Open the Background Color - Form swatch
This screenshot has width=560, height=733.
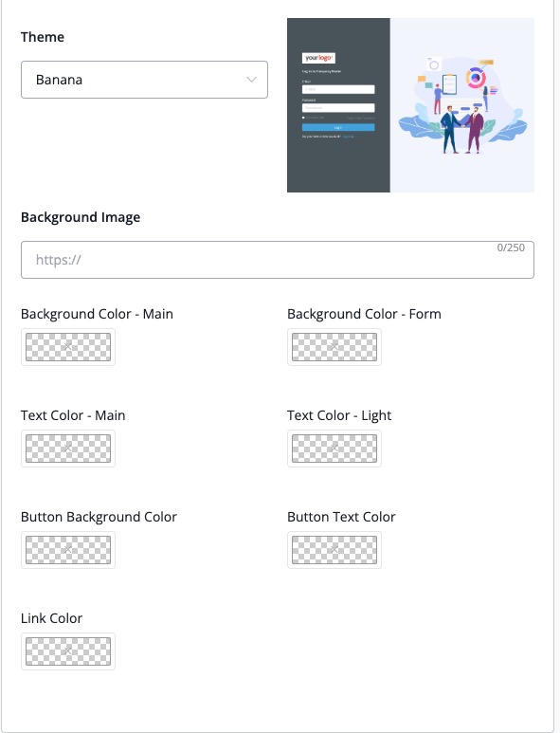pos(334,347)
